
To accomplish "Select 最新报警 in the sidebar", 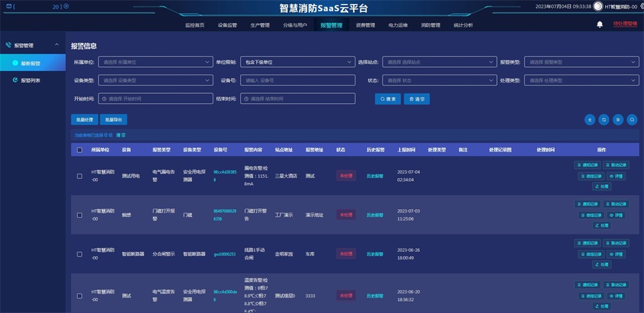I will 32,63.
